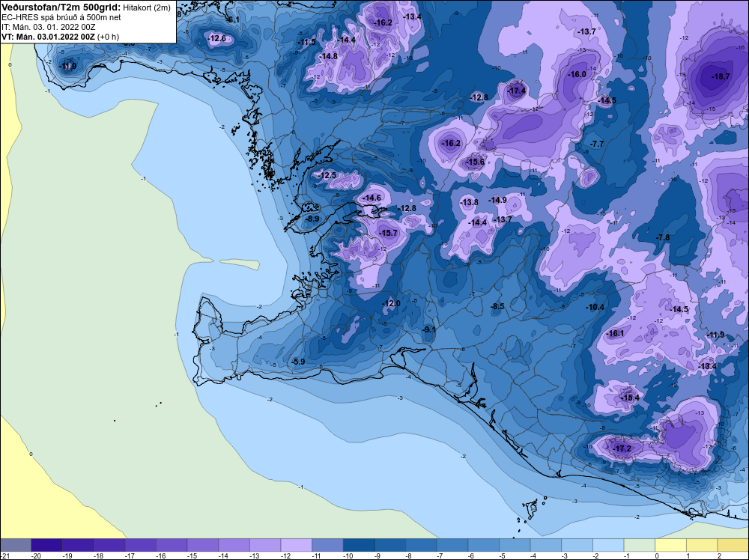Image resolution: width=749 pixels, height=560 pixels.
Task: Click the legend swatch labeled -3
Action: (577, 545)
